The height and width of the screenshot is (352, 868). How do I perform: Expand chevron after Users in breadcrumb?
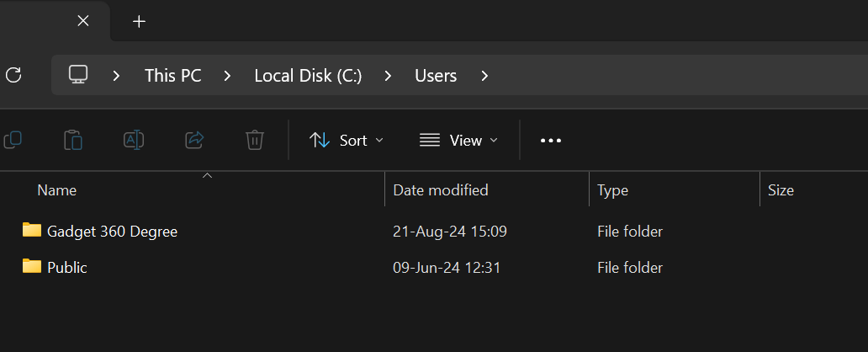[484, 76]
